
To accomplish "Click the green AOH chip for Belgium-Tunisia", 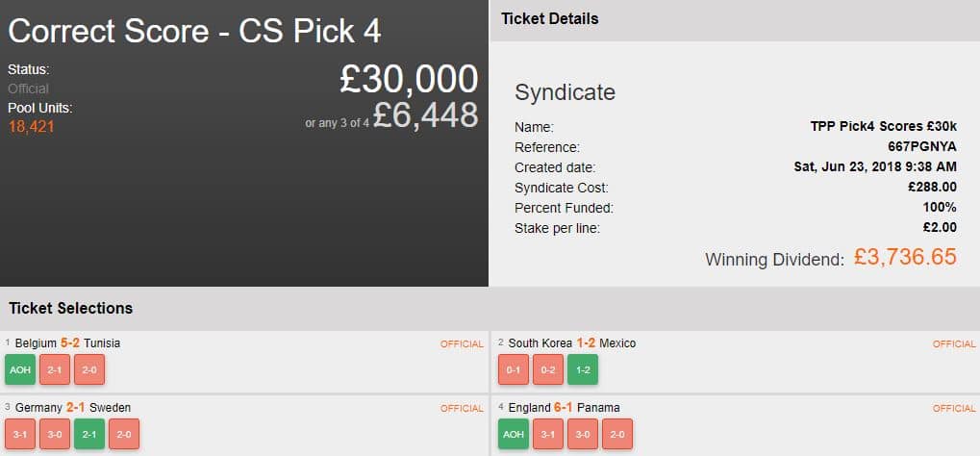I will 19,369.
